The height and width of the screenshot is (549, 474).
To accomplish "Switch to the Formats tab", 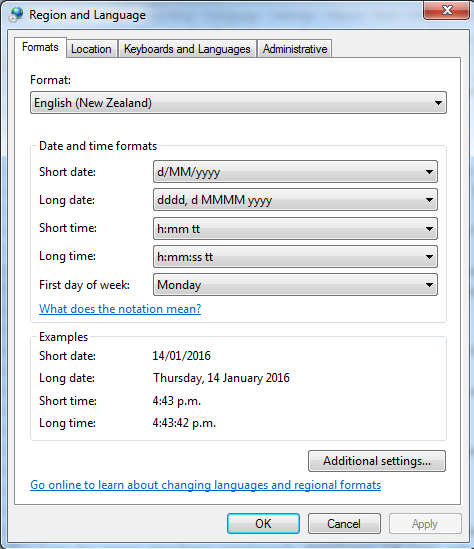I will coord(40,47).
